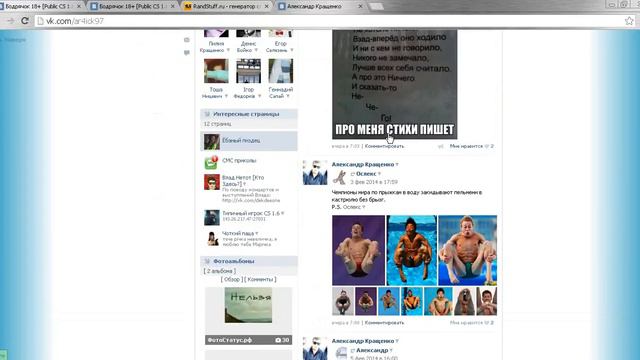Switch to the RandStuff.ru генератор tab
The image size is (640, 360).
tap(227, 7)
